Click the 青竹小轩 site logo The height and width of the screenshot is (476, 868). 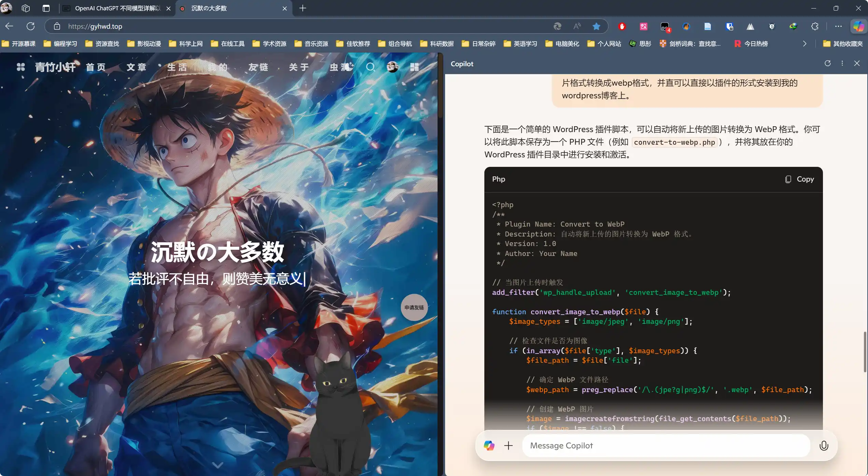point(55,67)
